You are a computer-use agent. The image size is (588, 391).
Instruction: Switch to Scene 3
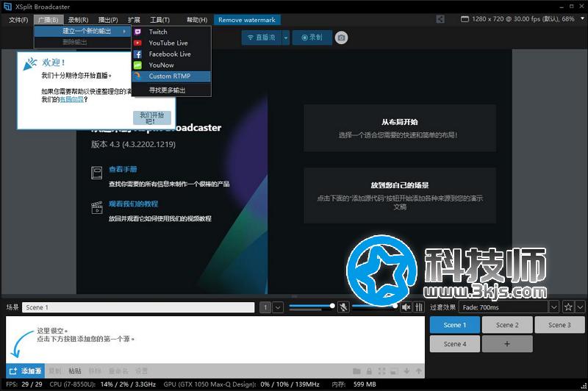click(x=559, y=325)
